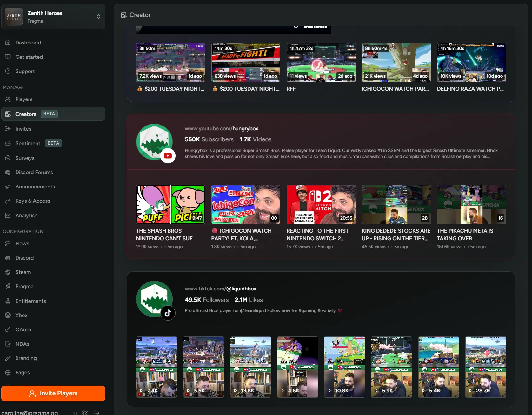Click the Discord icon in the sidebar
Screen dimensions: 532x415
(8, 258)
